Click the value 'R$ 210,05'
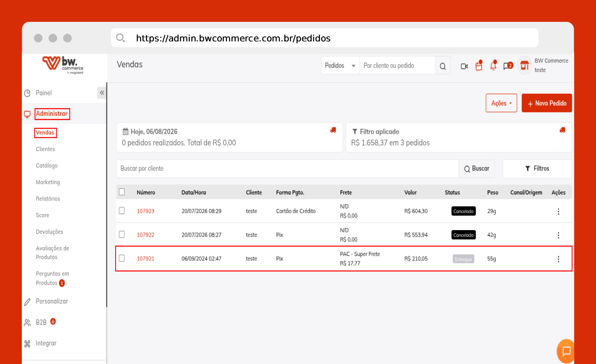The width and height of the screenshot is (596, 364). 416,259
